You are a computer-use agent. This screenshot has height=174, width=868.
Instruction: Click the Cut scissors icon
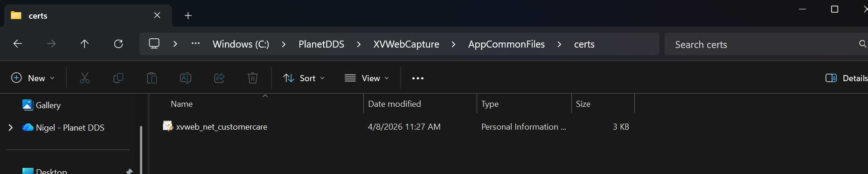click(84, 78)
